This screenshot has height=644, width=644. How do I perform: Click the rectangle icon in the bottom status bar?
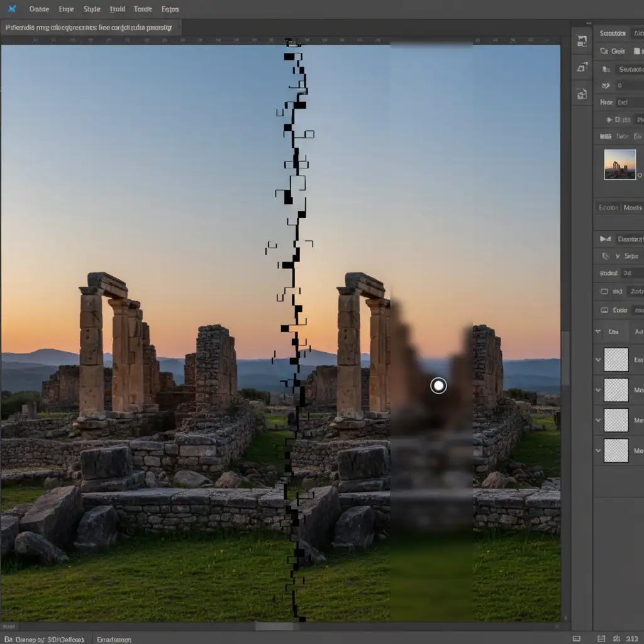576,639
